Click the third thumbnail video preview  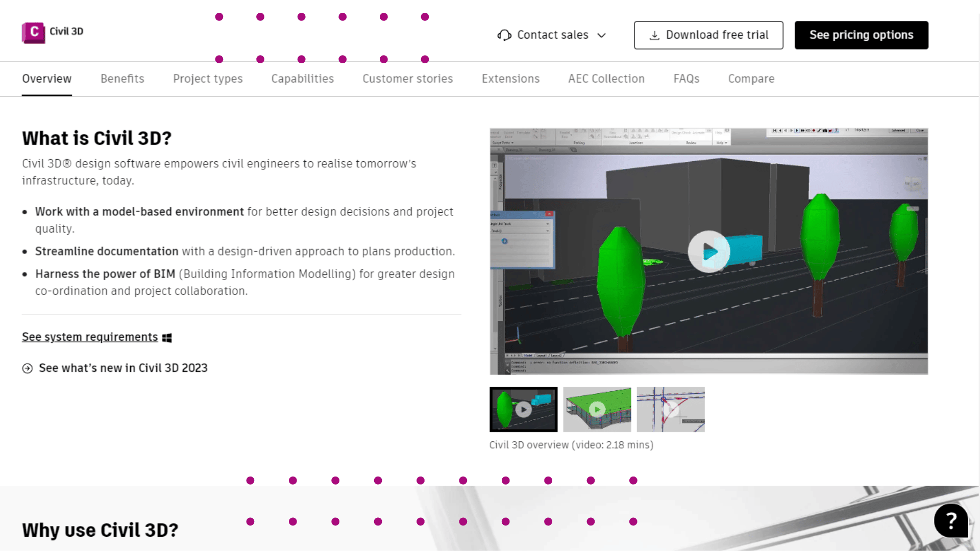(x=670, y=409)
